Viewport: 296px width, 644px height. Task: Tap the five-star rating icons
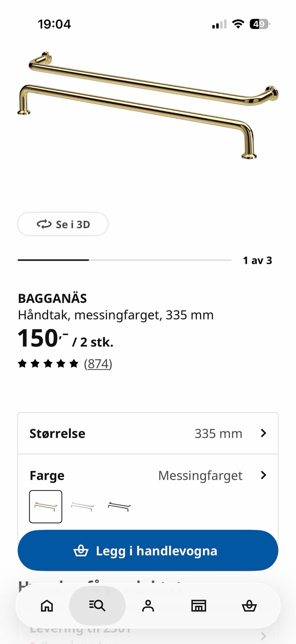pyautogui.click(x=48, y=364)
